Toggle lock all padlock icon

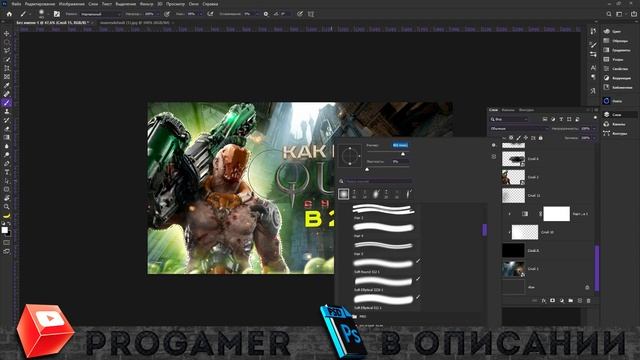click(541, 138)
